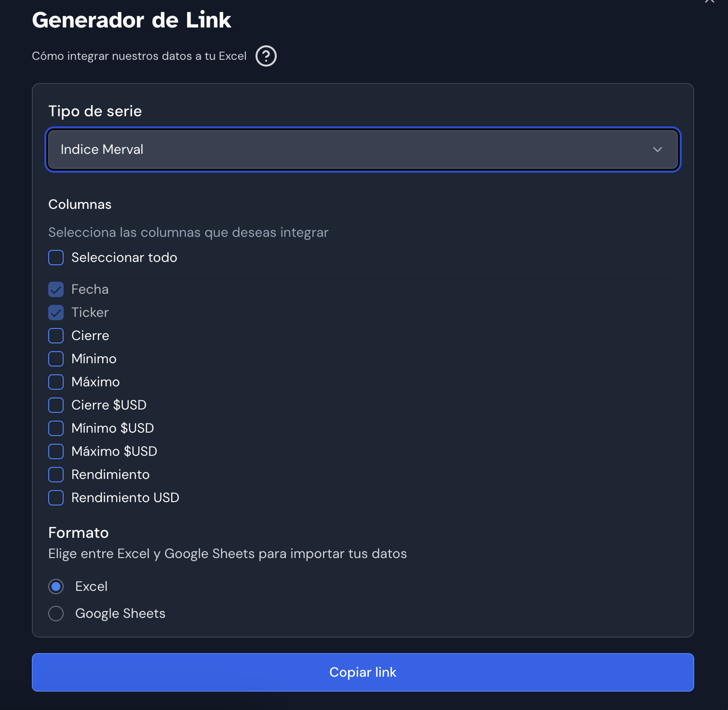Open the Tipo de serie dropdown
728x710 pixels.
pos(363,150)
